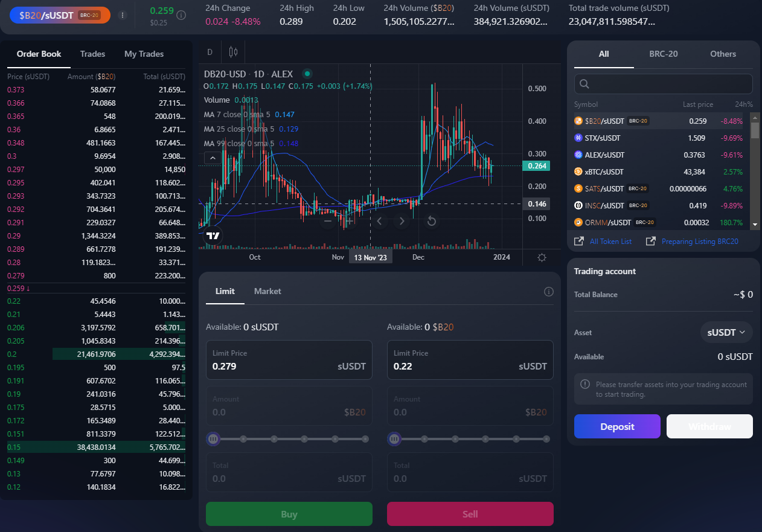Click the TradingView logo on chart
The width and height of the screenshot is (762, 532).
[213, 236]
